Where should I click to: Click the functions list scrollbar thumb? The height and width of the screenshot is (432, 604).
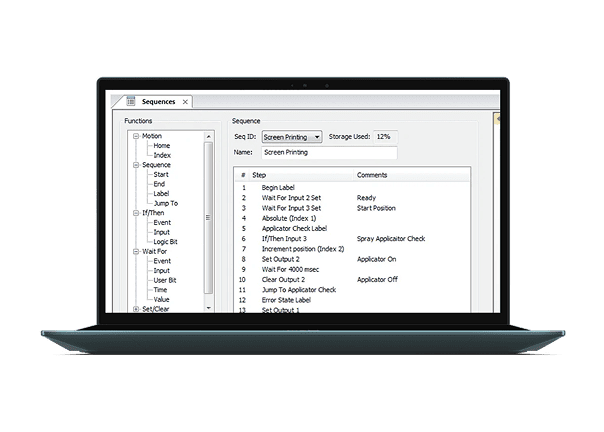click(x=208, y=218)
